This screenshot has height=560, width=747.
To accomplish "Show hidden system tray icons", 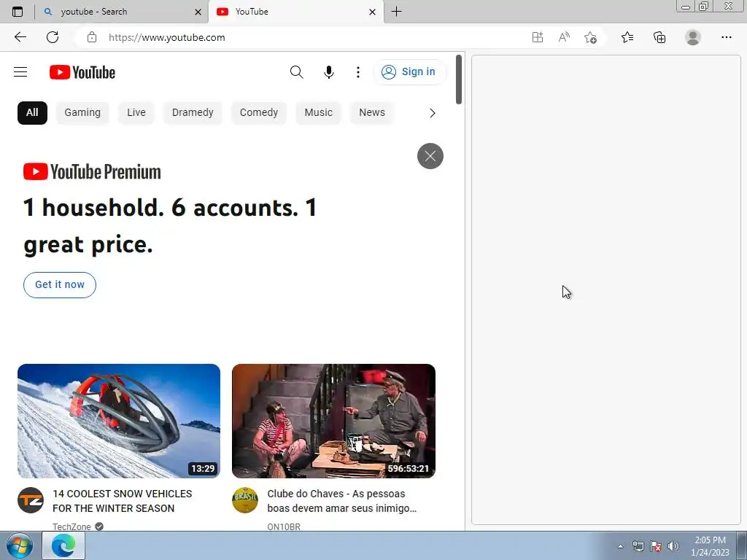I will (620, 546).
